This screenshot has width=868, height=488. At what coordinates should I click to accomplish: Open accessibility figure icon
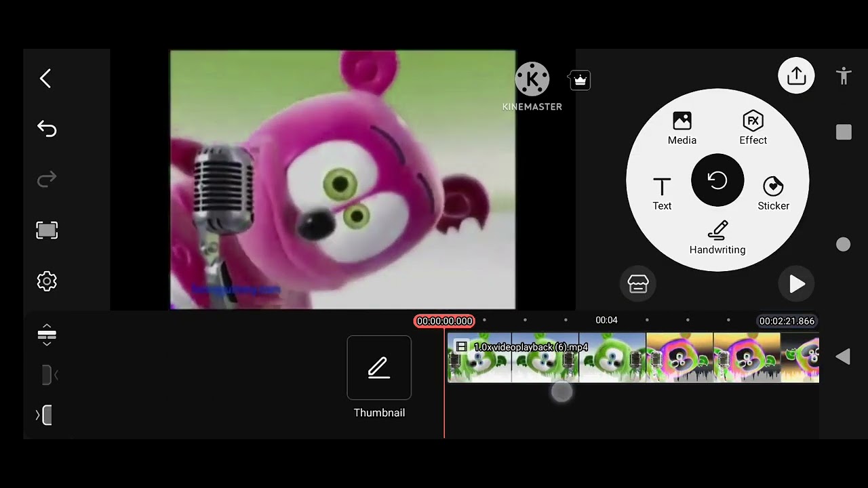pos(844,76)
